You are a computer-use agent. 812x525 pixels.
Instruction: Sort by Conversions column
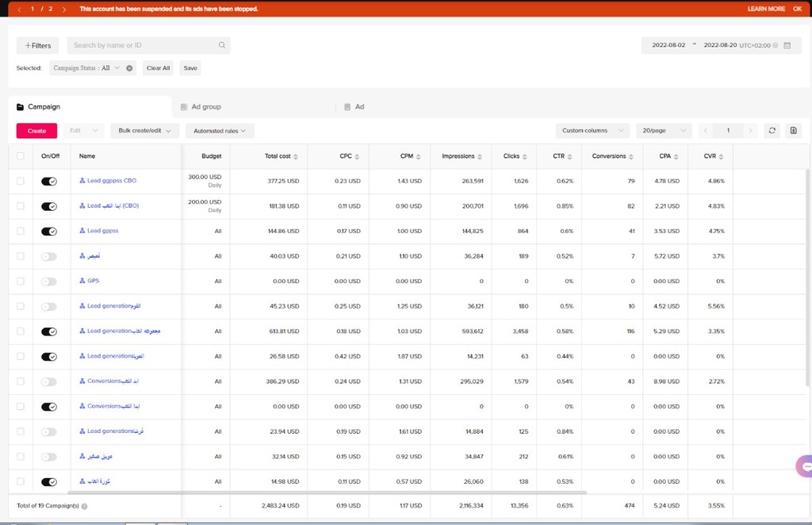tap(630, 156)
